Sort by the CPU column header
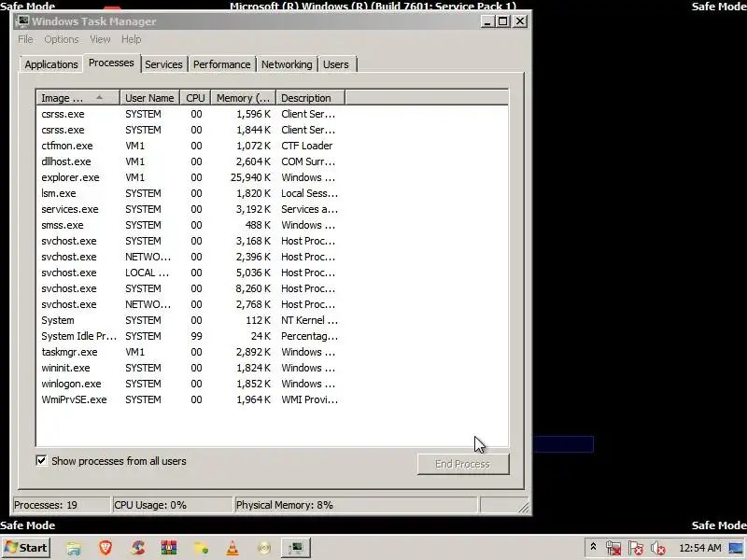The height and width of the screenshot is (560, 747). click(195, 98)
